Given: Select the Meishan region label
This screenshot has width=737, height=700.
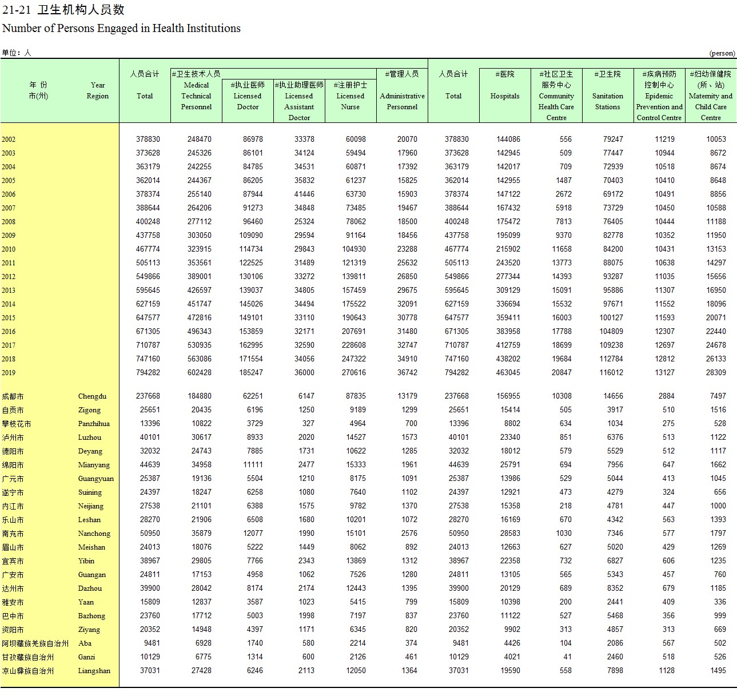Looking at the screenshot, I should [91, 547].
